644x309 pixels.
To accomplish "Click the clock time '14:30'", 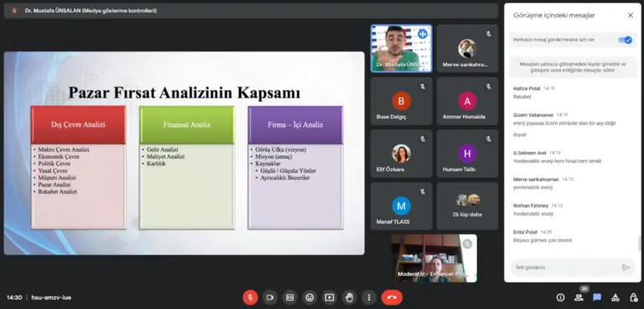I will [14, 297].
